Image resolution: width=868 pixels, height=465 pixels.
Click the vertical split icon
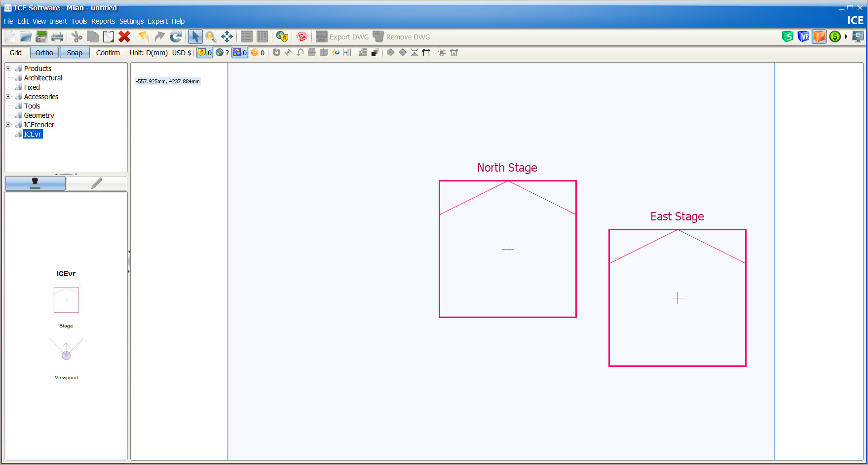(324, 52)
